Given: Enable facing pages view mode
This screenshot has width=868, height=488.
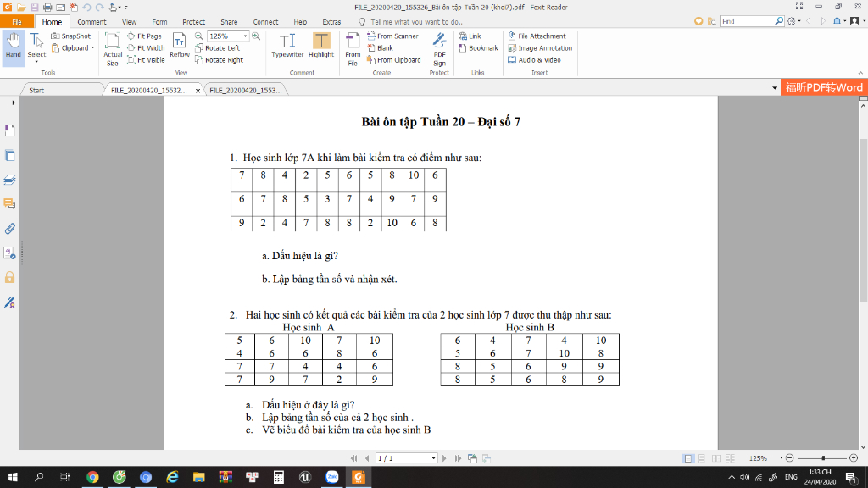Looking at the screenshot, I should (x=716, y=458).
